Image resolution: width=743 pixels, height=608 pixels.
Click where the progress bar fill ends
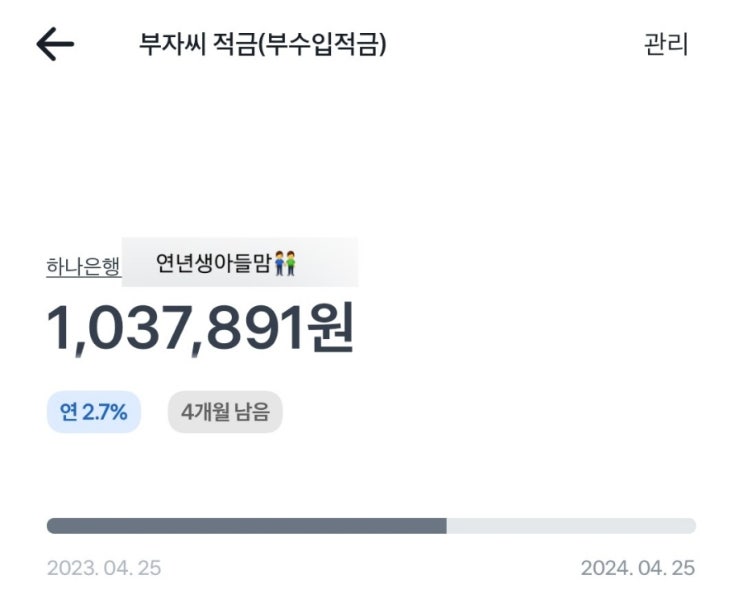(x=446, y=526)
